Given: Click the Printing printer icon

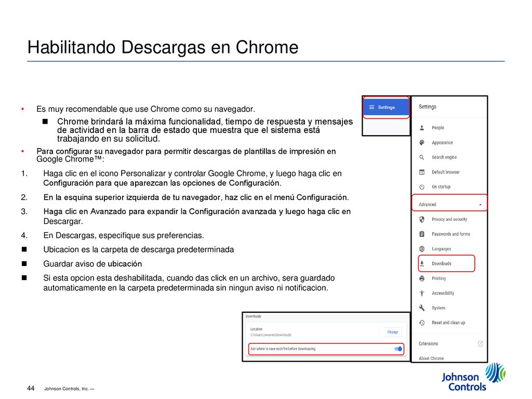Looking at the screenshot, I should (422, 278).
